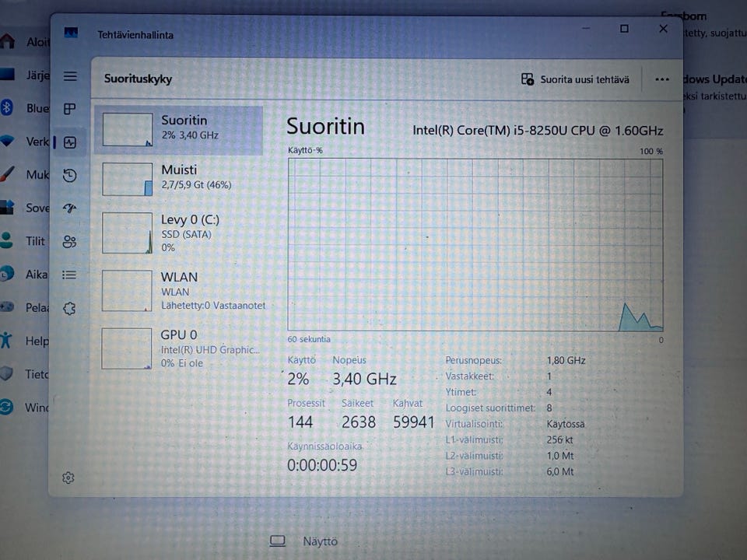Minimize the Tehtävienhallinta window
This screenshot has width=747, height=560.
point(586,28)
